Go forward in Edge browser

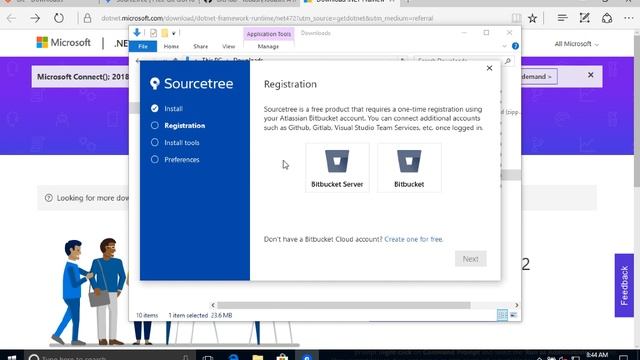click(35, 18)
